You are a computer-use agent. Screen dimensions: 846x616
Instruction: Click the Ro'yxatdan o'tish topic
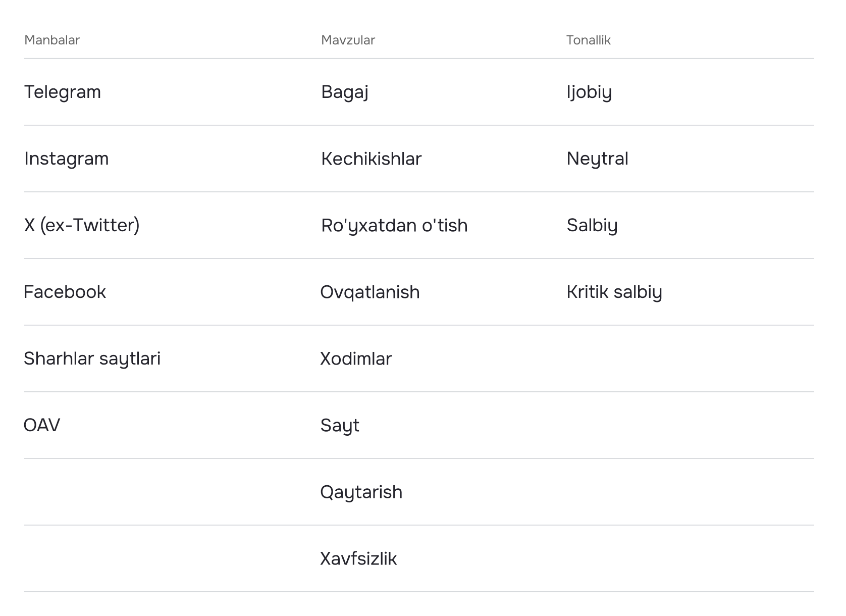tap(395, 225)
